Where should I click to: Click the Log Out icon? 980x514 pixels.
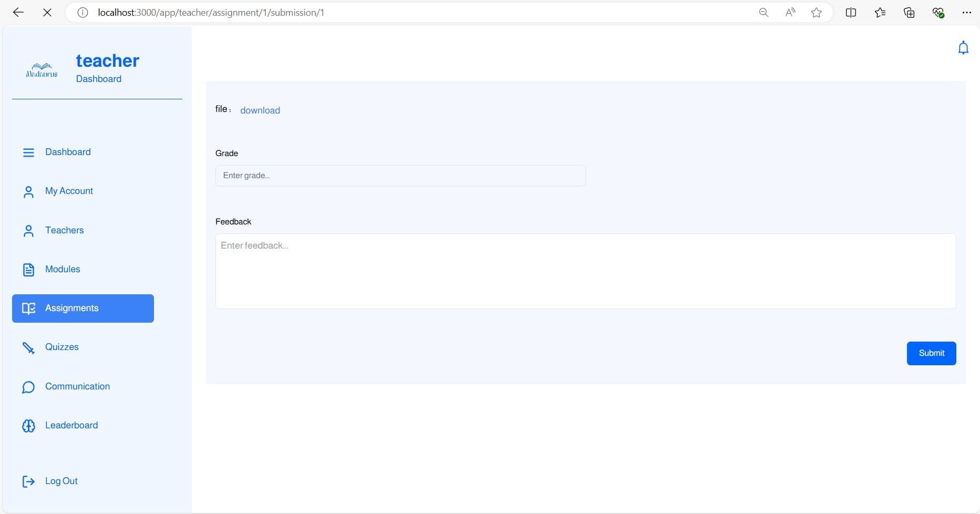[28, 481]
